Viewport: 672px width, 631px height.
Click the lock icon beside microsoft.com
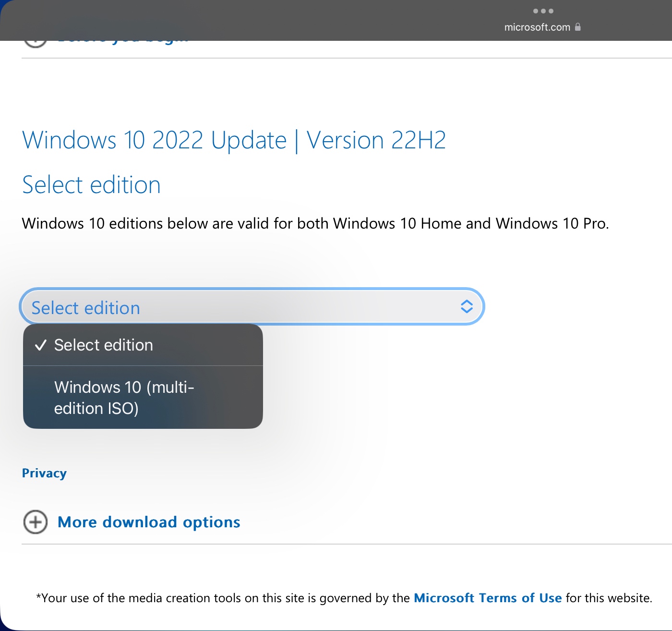(578, 27)
